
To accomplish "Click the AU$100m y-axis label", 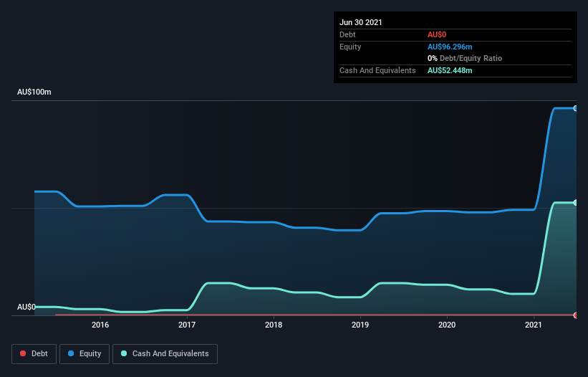I will [34, 92].
